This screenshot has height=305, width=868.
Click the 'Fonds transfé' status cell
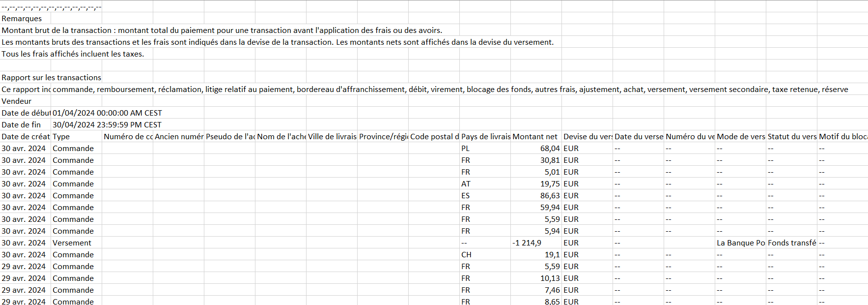(791, 243)
